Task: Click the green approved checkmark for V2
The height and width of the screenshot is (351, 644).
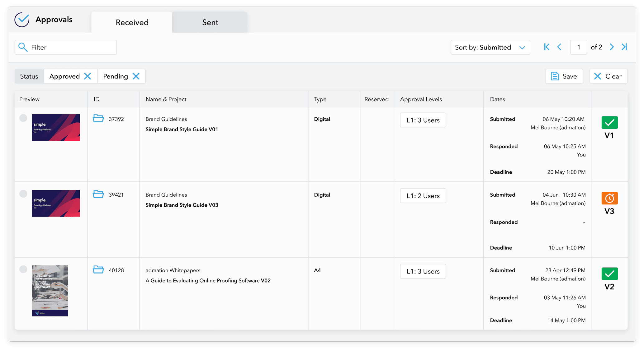Action: (x=609, y=274)
